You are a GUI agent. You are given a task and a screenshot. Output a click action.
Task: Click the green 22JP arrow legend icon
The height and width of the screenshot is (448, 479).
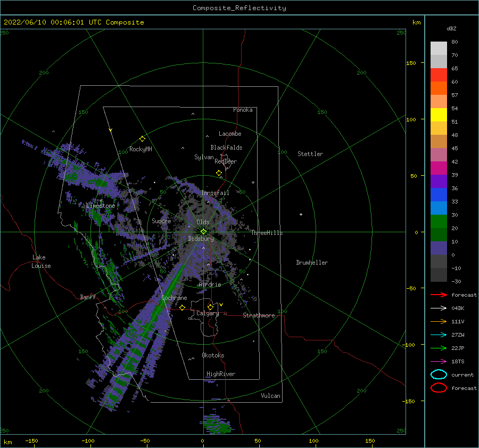[x=439, y=348]
